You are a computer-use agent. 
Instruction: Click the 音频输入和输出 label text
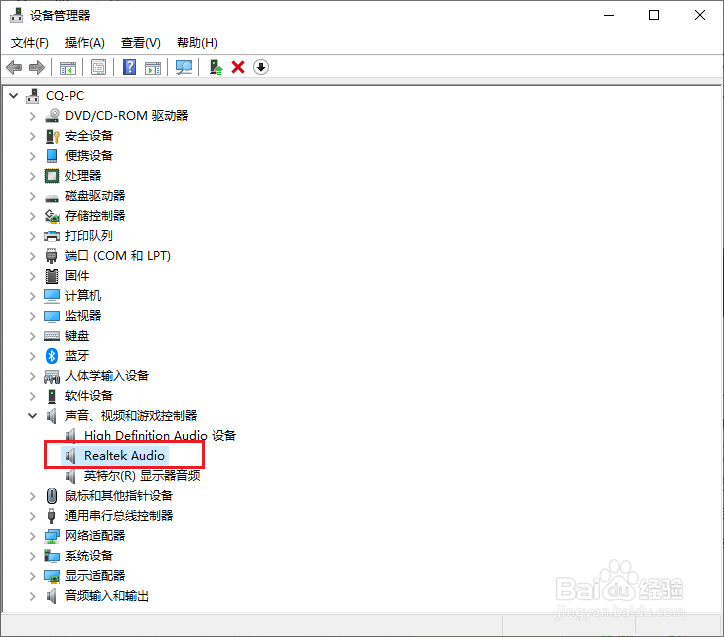coord(107,596)
